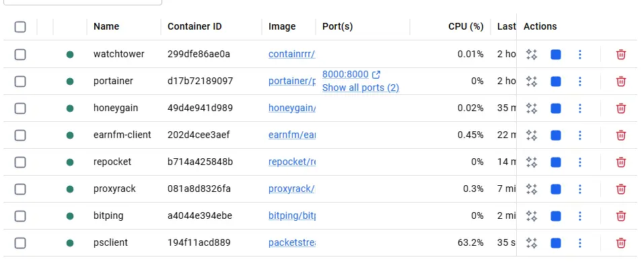Expand Show all ports (2) for portainer

pyautogui.click(x=361, y=88)
